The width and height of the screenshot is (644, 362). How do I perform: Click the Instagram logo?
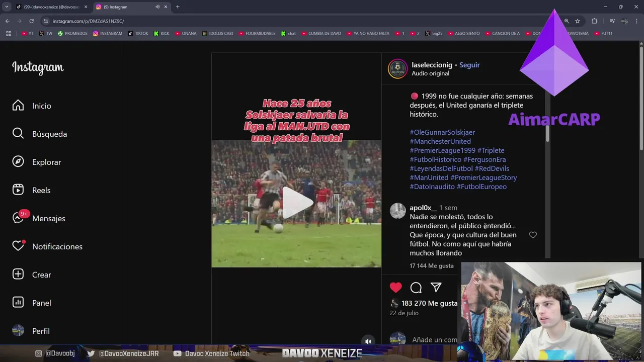[38, 67]
